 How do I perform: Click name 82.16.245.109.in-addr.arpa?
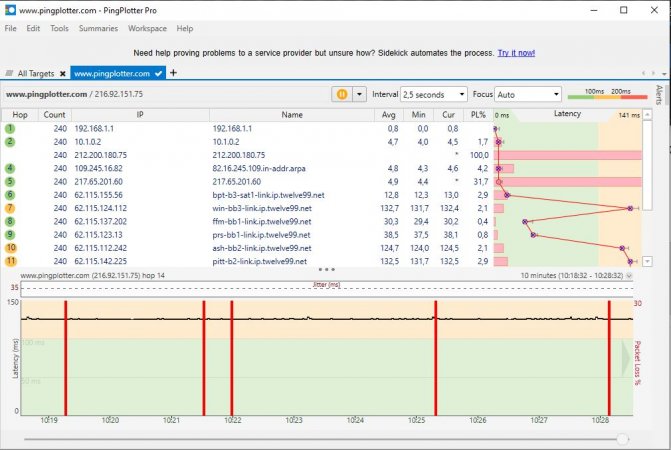pos(259,168)
